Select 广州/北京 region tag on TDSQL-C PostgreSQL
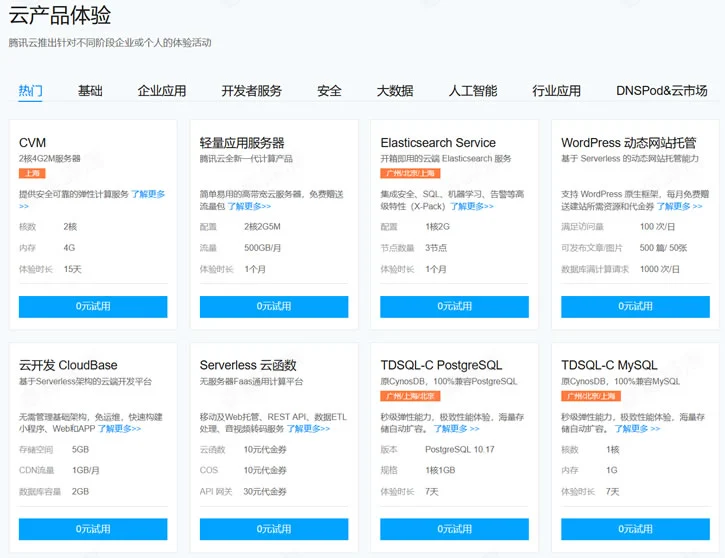The width and height of the screenshot is (725, 558). pyautogui.click(x=408, y=396)
